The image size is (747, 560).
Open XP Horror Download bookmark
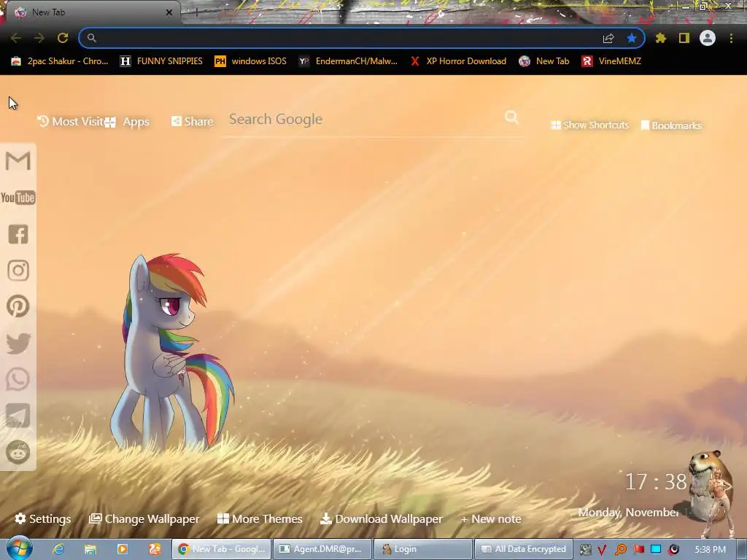click(458, 61)
